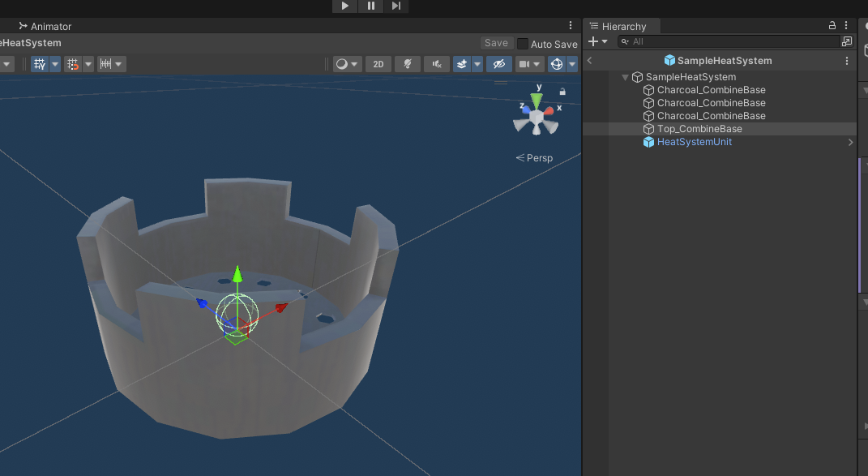The image size is (868, 476).
Task: Toggle scene audio mute
Action: pos(436,64)
